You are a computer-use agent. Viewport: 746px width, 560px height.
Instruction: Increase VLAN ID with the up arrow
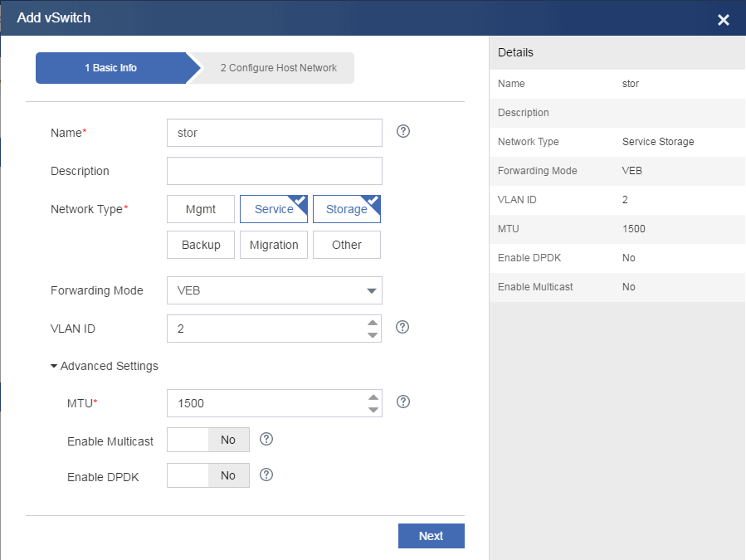373,323
